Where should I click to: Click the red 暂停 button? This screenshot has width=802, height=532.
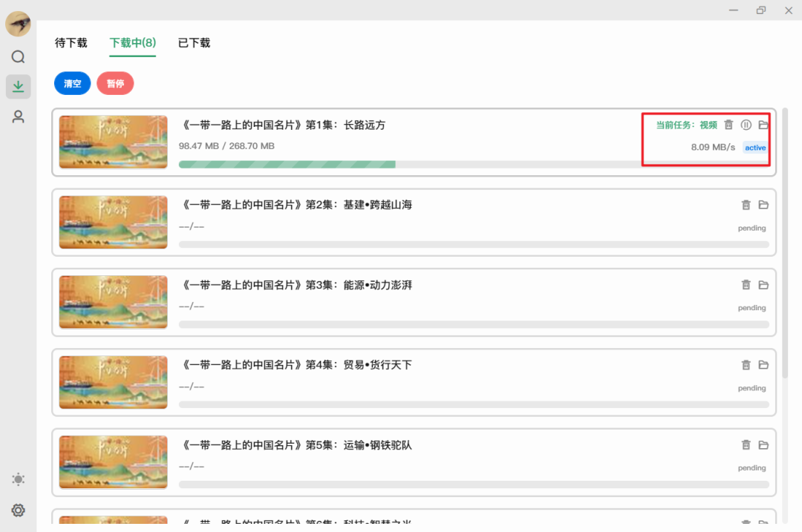115,84
